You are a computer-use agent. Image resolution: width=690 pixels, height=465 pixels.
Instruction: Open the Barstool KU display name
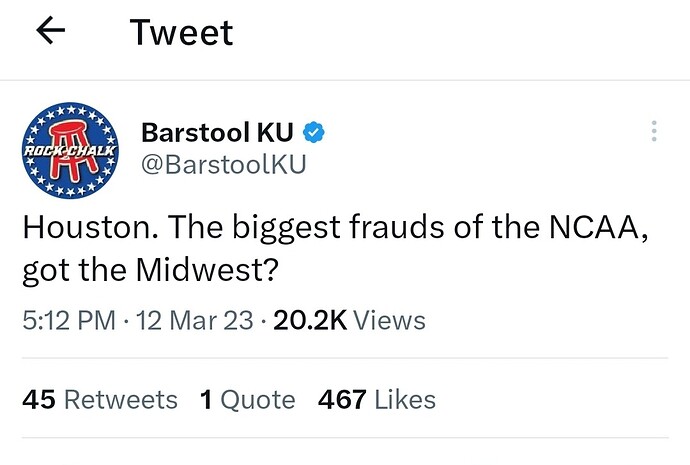(217, 132)
